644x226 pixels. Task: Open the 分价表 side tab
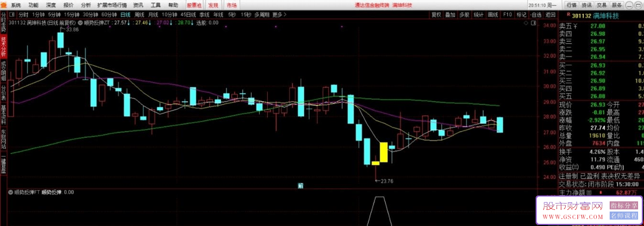[3, 92]
